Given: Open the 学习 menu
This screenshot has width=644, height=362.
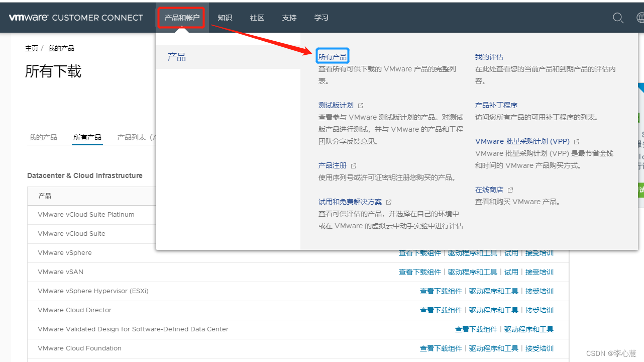Looking at the screenshot, I should [x=321, y=18].
